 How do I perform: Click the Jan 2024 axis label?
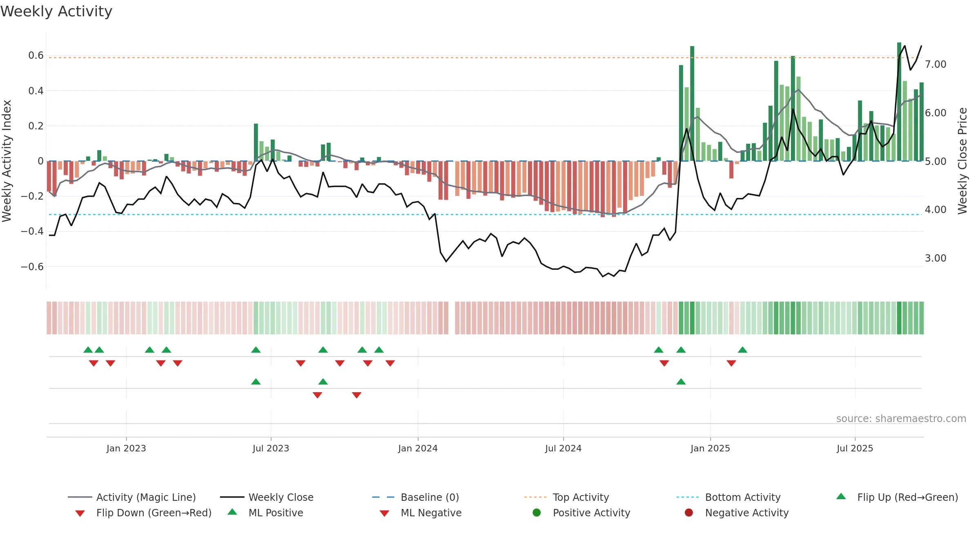click(418, 448)
